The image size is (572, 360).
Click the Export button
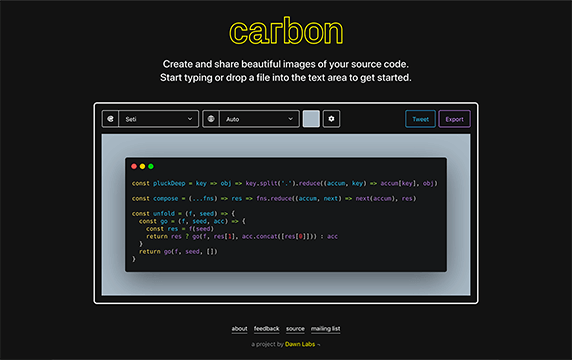pyautogui.click(x=454, y=119)
